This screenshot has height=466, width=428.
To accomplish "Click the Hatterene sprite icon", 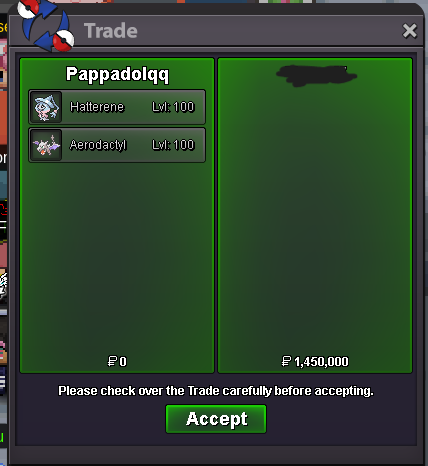I will 46,107.
